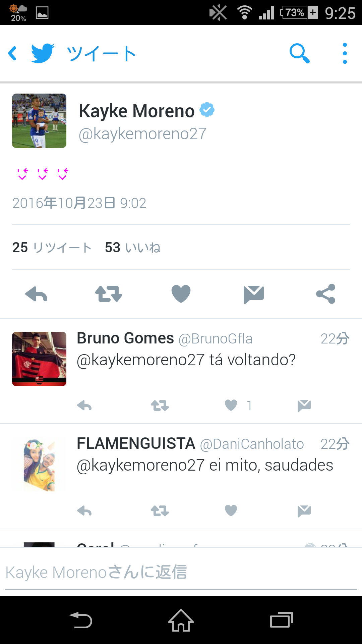Open the three-dot overflow menu
The height and width of the screenshot is (644, 362).
click(x=345, y=53)
